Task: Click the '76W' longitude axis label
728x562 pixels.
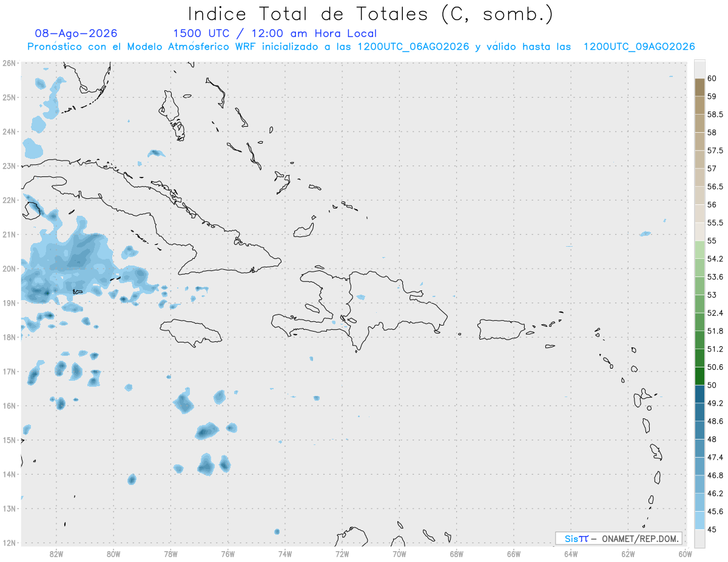Action: (228, 554)
